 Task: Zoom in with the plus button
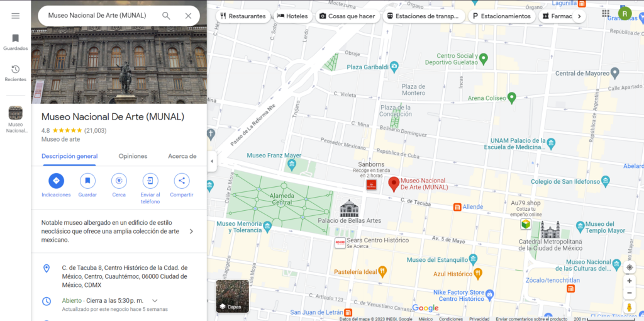pyautogui.click(x=629, y=281)
